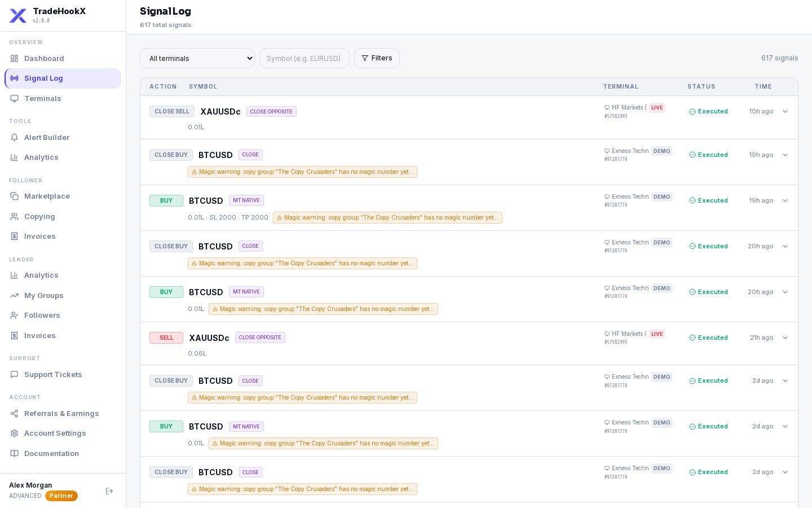Open the All terminals dropdown

pos(197,58)
